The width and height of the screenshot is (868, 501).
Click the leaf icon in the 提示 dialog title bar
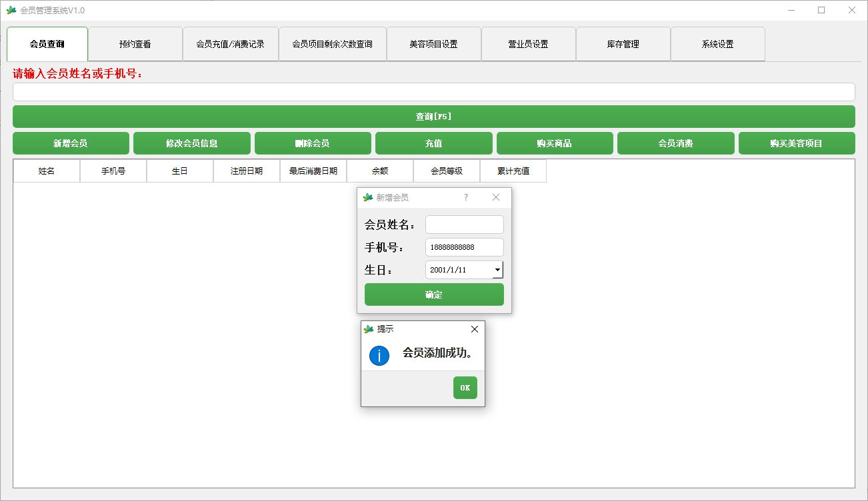[x=368, y=328]
